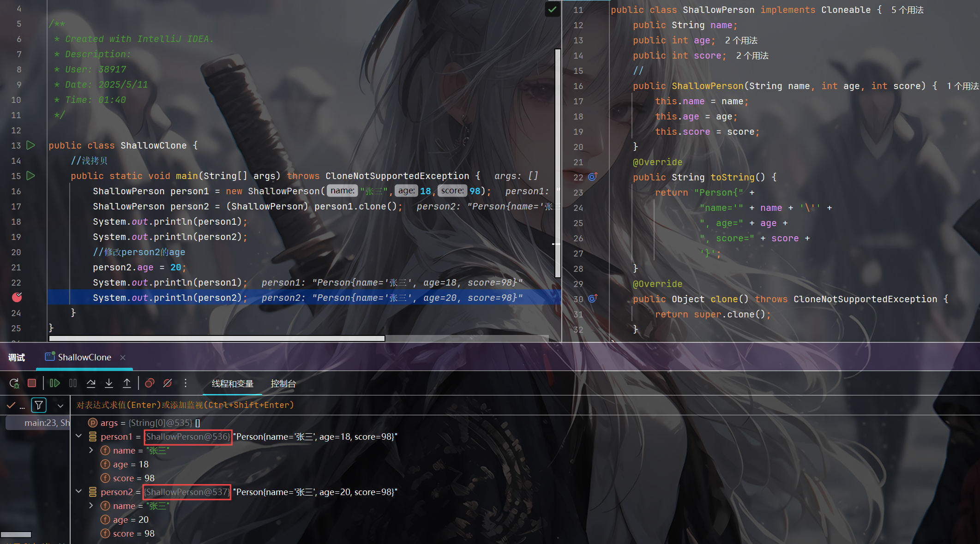980x544 pixels.
Task: Open View Breakpoints dialog
Action: [x=150, y=383]
